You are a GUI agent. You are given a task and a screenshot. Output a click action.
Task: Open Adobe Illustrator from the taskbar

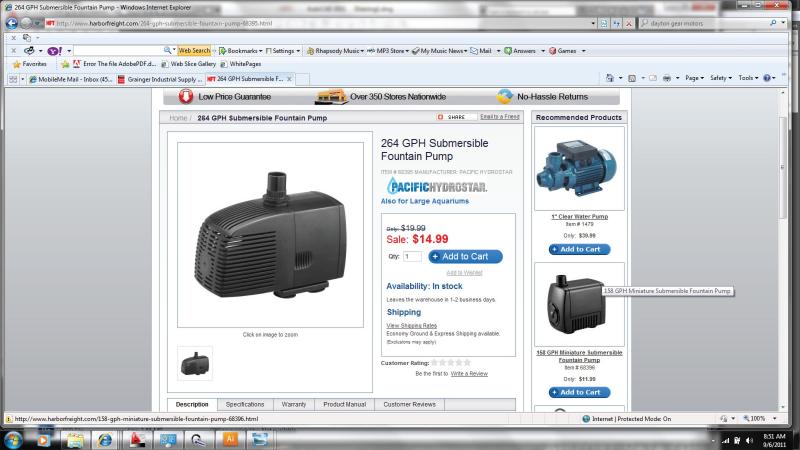coord(230,439)
